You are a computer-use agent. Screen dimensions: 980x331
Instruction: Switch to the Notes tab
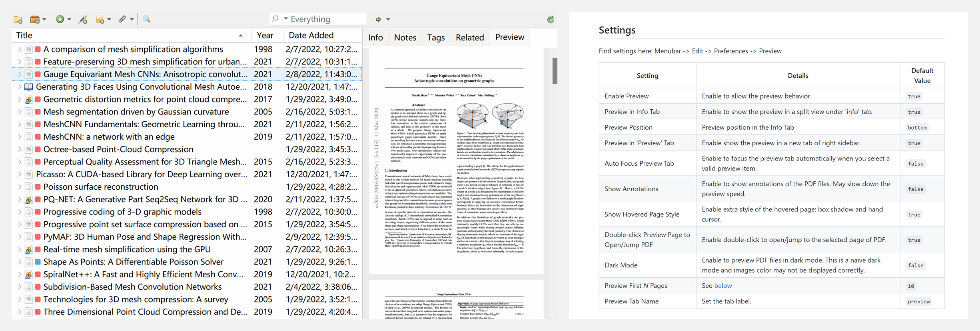click(405, 38)
